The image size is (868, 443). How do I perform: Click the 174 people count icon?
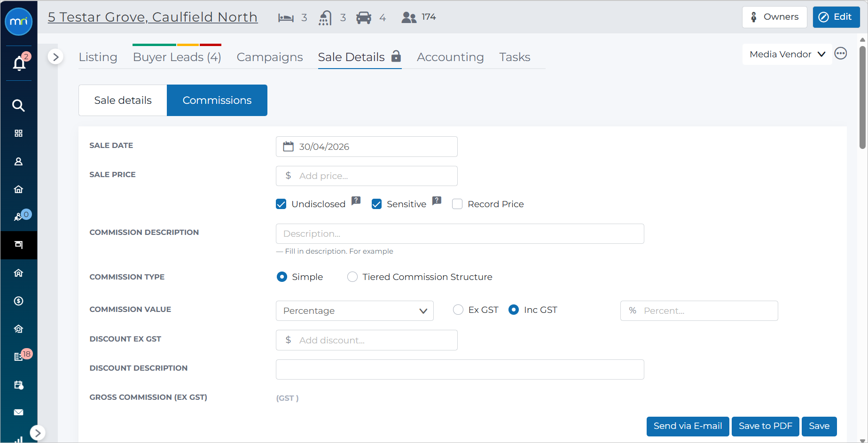409,17
